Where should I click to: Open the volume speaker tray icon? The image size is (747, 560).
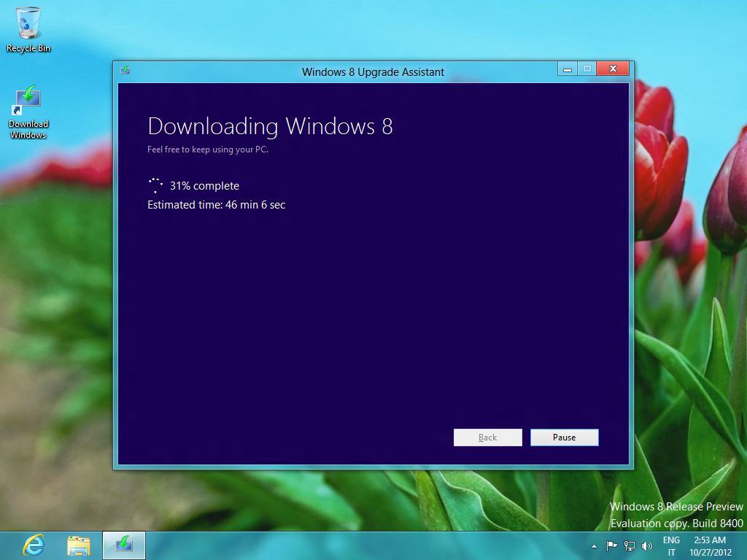(x=646, y=545)
